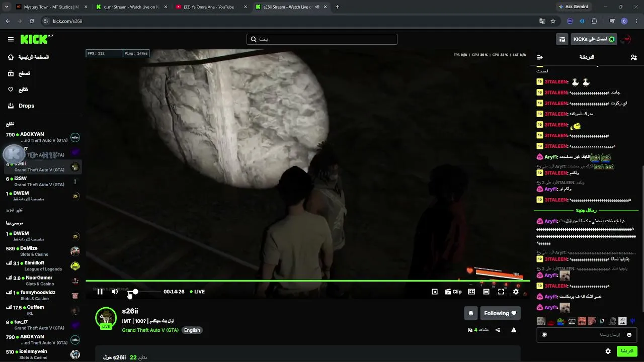The height and width of the screenshot is (362, 644).
Task: Open Following in the sidebar
Action: pyautogui.click(x=18, y=89)
